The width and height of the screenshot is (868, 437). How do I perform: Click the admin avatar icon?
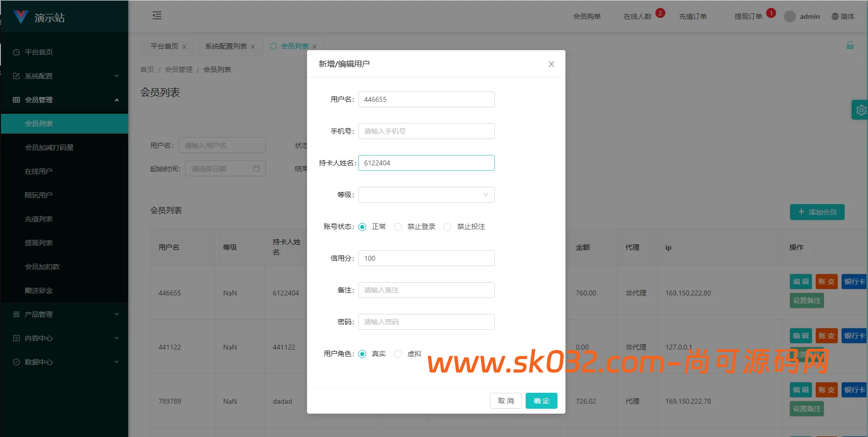click(790, 16)
